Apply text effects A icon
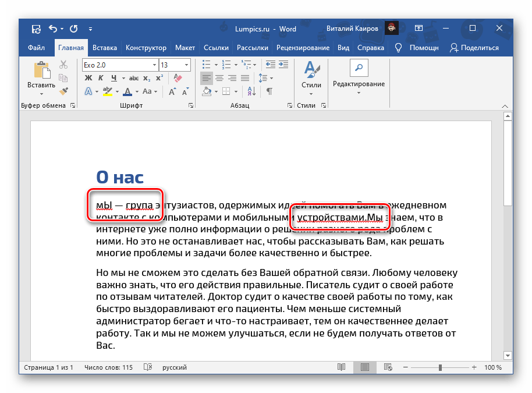The image size is (532, 393). 88,91
